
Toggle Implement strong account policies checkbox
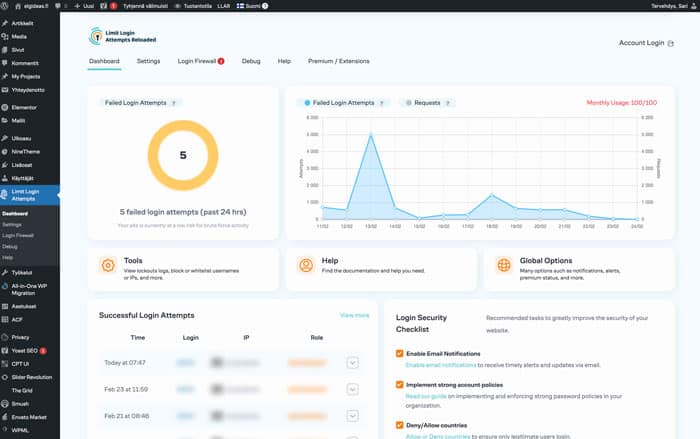tap(400, 385)
